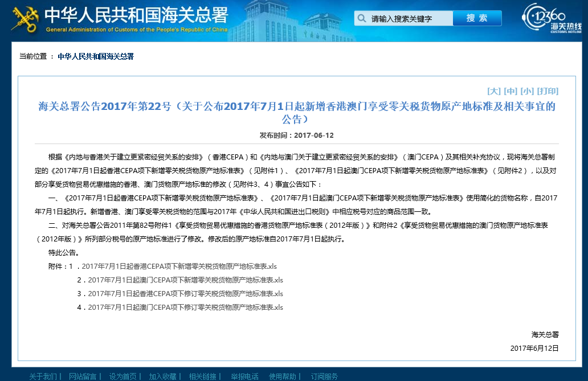This screenshot has height=381, width=588.
Task: Download attachment 3 香港CEPA修订零关税 xls
Action: (185, 294)
